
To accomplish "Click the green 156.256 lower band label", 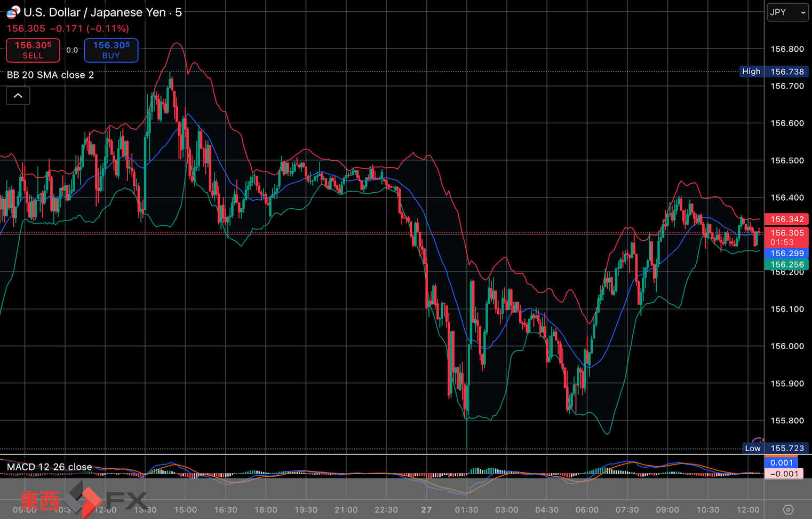I will coord(786,264).
